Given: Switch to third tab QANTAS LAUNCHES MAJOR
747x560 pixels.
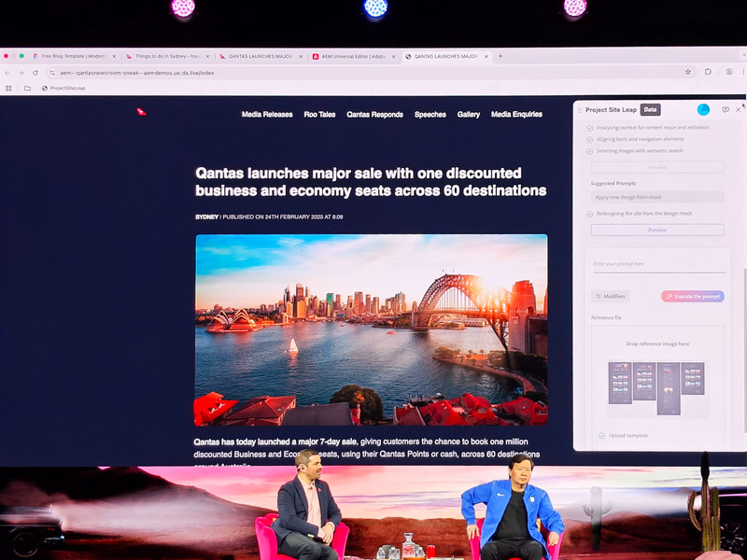Looking at the screenshot, I should pos(261,56).
